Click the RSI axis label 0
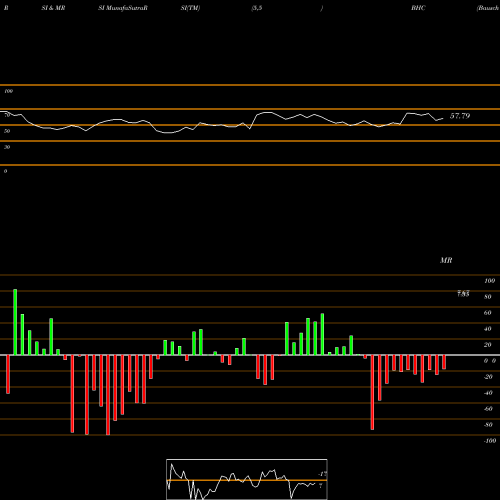This screenshot has width=500, height=500. coord(5,171)
